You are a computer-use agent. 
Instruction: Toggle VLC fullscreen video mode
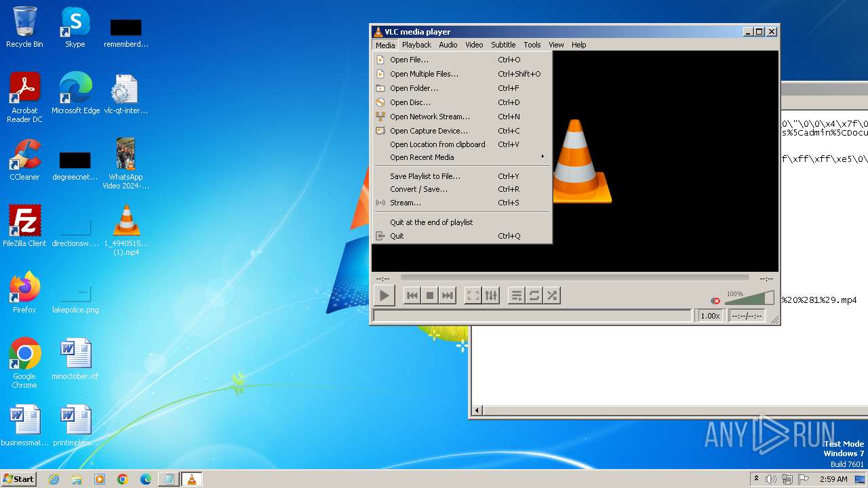pyautogui.click(x=473, y=296)
